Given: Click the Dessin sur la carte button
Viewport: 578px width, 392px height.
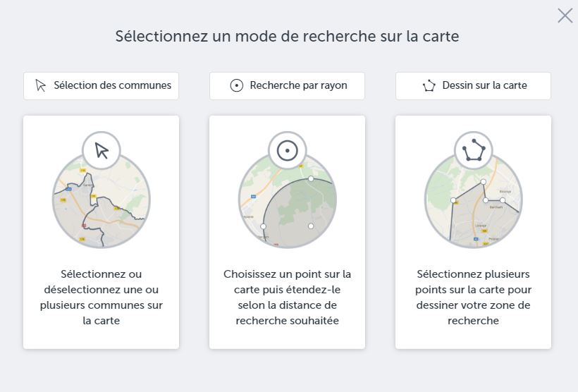Looking at the screenshot, I should (473, 85).
